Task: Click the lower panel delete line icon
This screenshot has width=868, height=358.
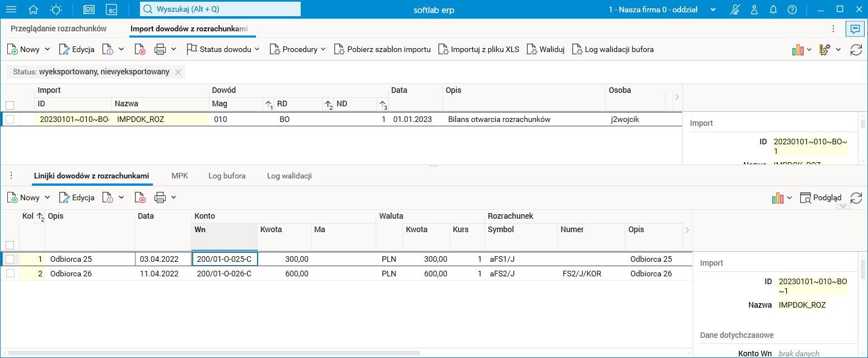Action: 141,197
